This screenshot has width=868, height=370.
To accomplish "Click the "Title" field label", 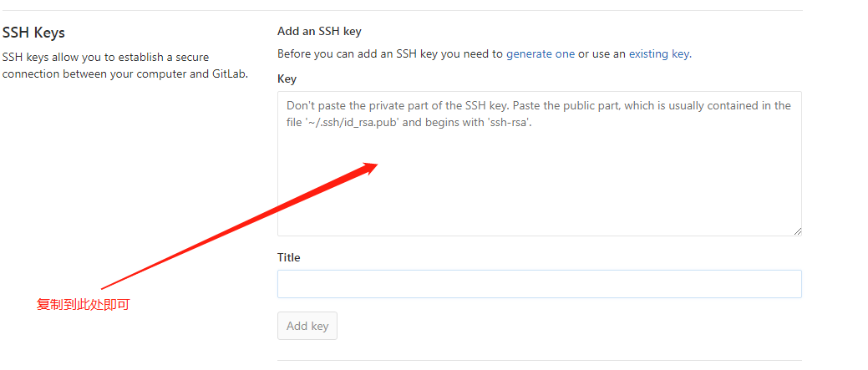I will pos(288,257).
